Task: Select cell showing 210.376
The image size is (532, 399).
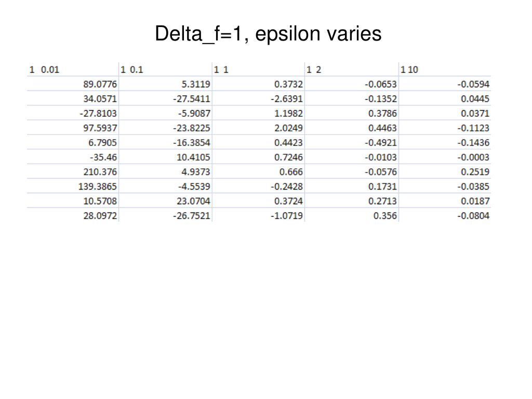Action: pos(73,171)
